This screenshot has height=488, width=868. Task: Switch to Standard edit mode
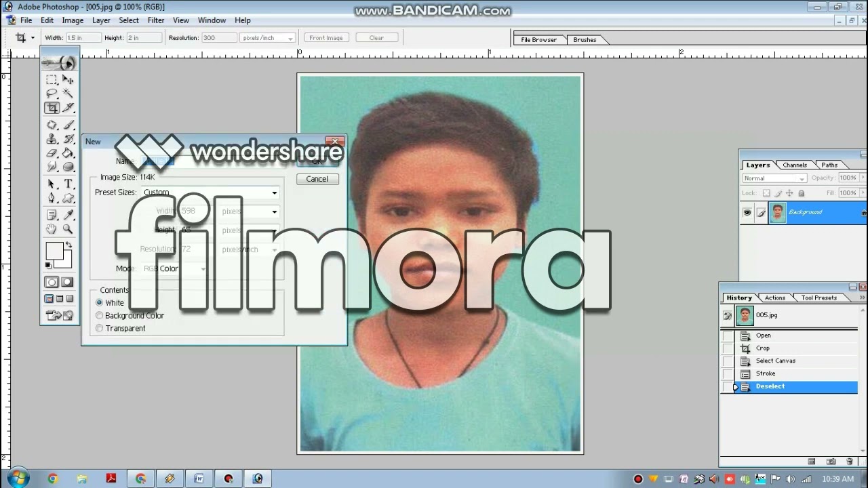tap(52, 282)
